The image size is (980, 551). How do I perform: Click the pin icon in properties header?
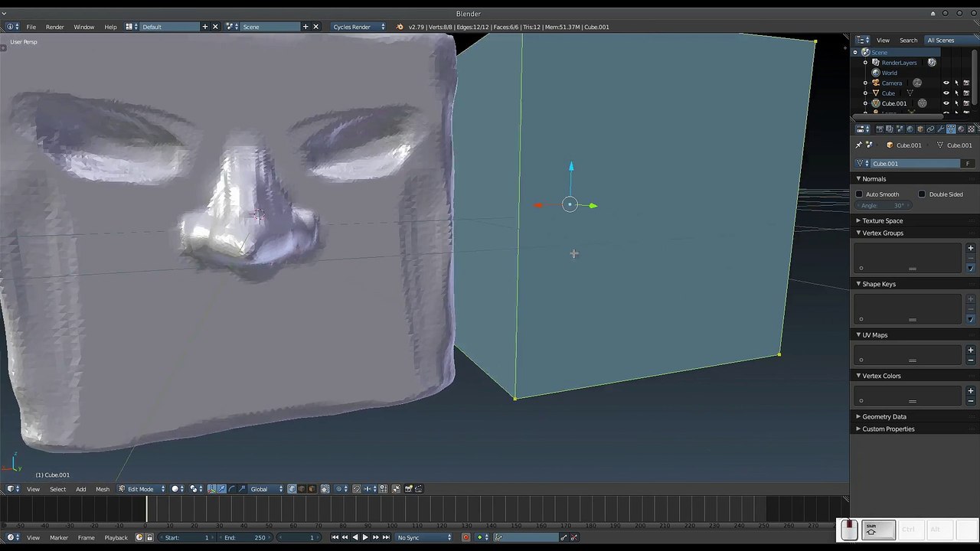(x=858, y=145)
